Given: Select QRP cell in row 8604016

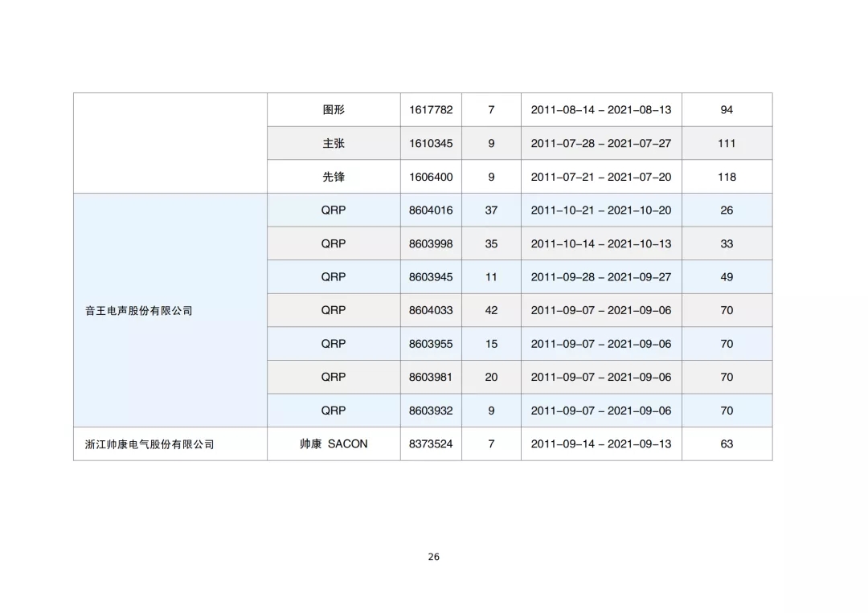Looking at the screenshot, I should [x=334, y=210].
